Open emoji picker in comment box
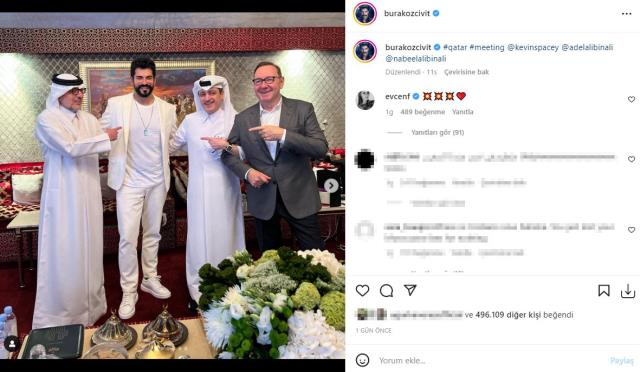 pyautogui.click(x=362, y=360)
